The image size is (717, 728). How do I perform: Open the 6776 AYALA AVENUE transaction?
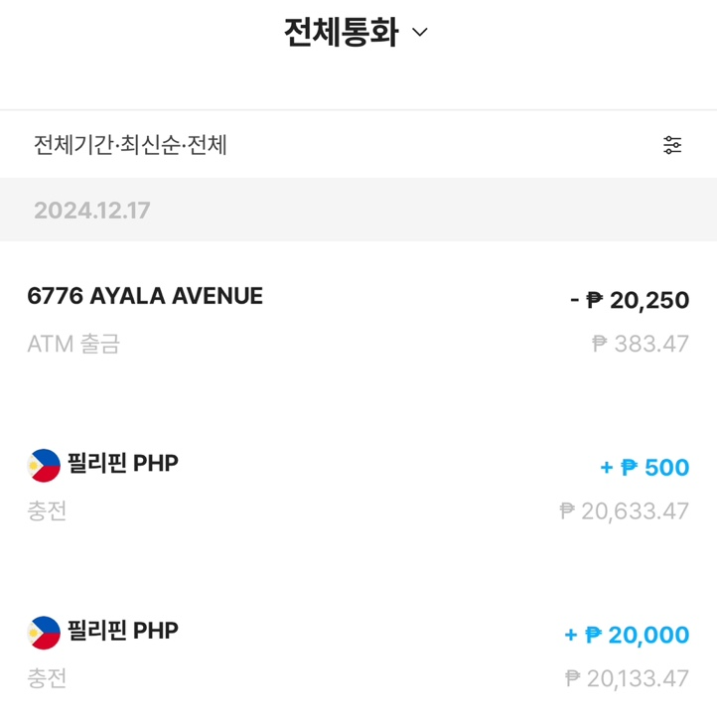coord(145,296)
